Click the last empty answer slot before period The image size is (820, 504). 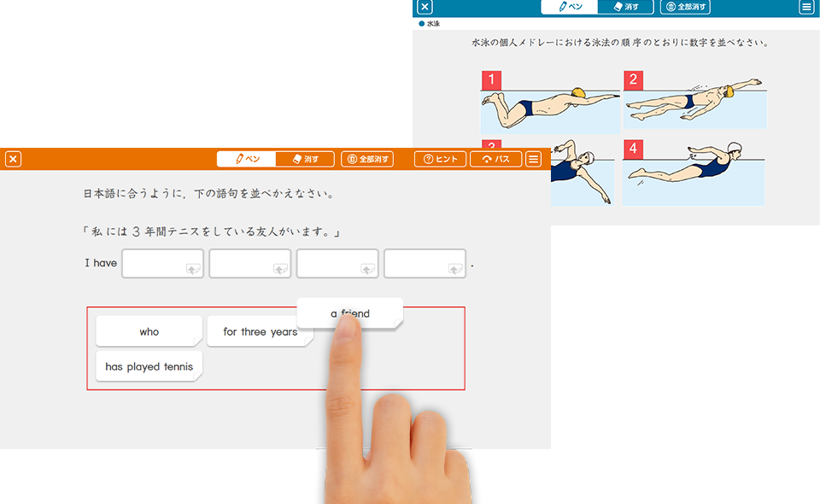coord(425,263)
